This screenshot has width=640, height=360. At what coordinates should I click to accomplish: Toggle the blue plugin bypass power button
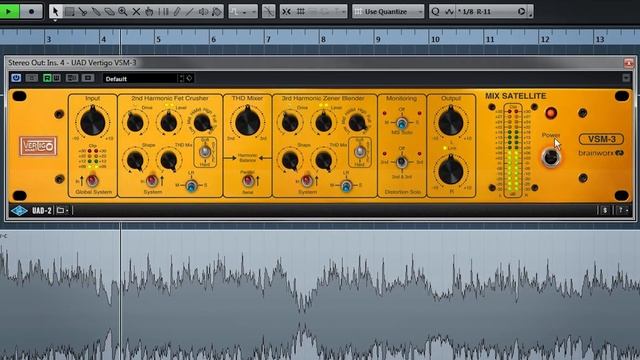[x=16, y=78]
